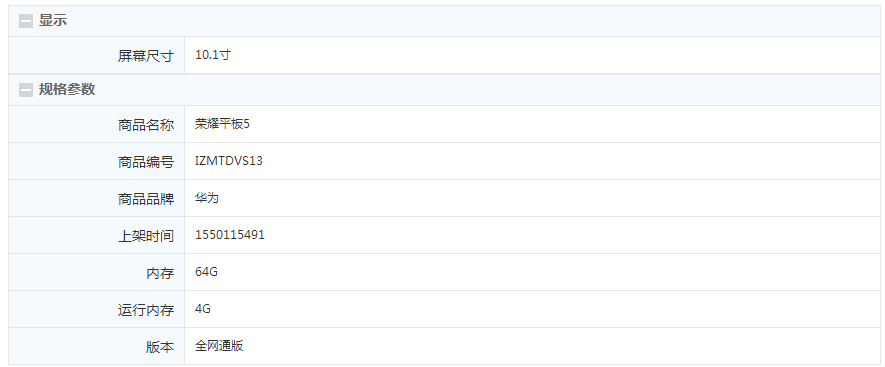The height and width of the screenshot is (367, 885).
Task: Click the 内存 label cell
Action: (x=97, y=273)
